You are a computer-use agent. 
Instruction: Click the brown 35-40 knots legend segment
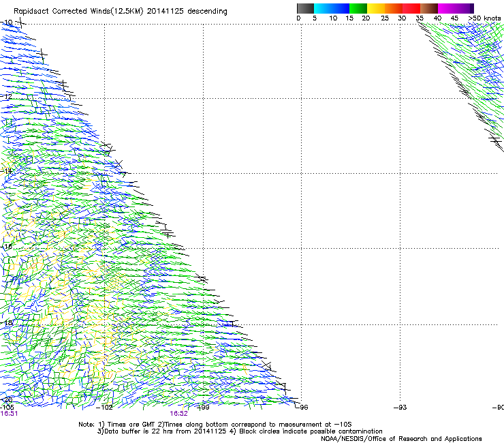tap(429, 8)
